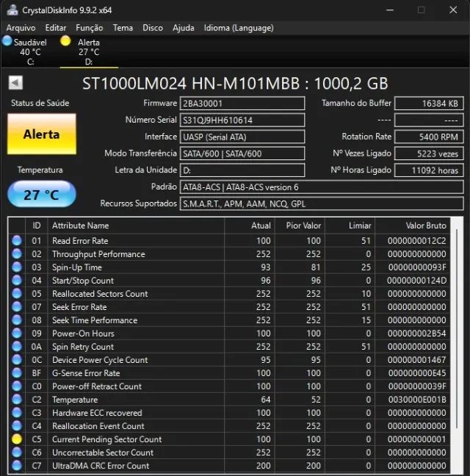Select the 'Reallocated Sectors Count' attribute name
This screenshot has width=470, height=476.
[x=100, y=294]
